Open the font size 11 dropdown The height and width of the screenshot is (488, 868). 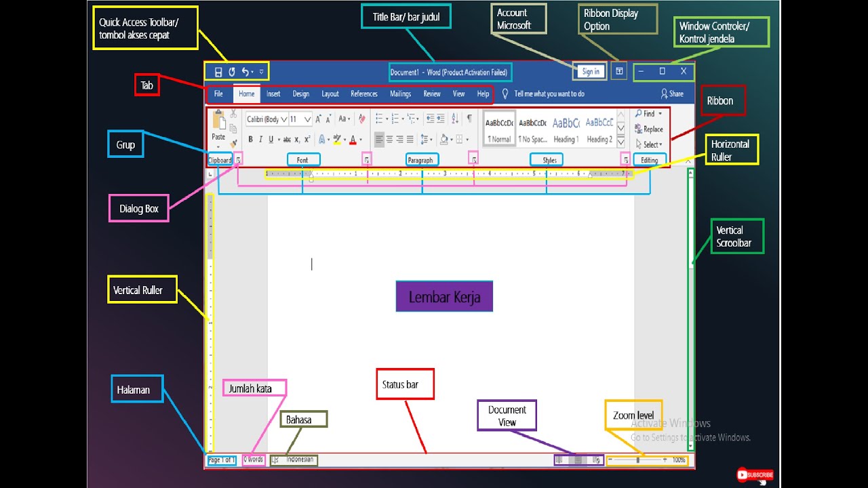[307, 119]
